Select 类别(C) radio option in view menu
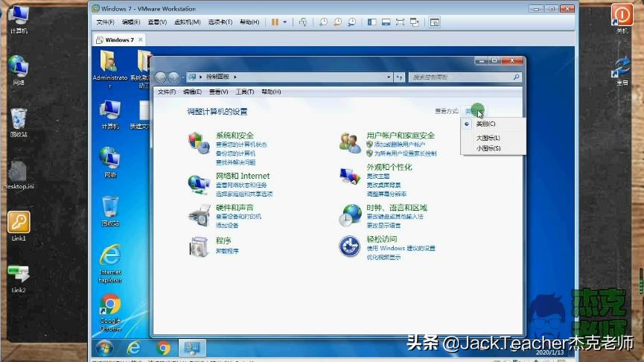This screenshot has width=644, height=362. click(x=486, y=124)
